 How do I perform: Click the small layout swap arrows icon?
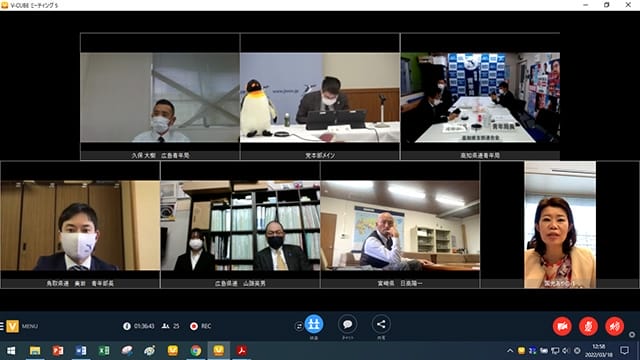(299, 326)
